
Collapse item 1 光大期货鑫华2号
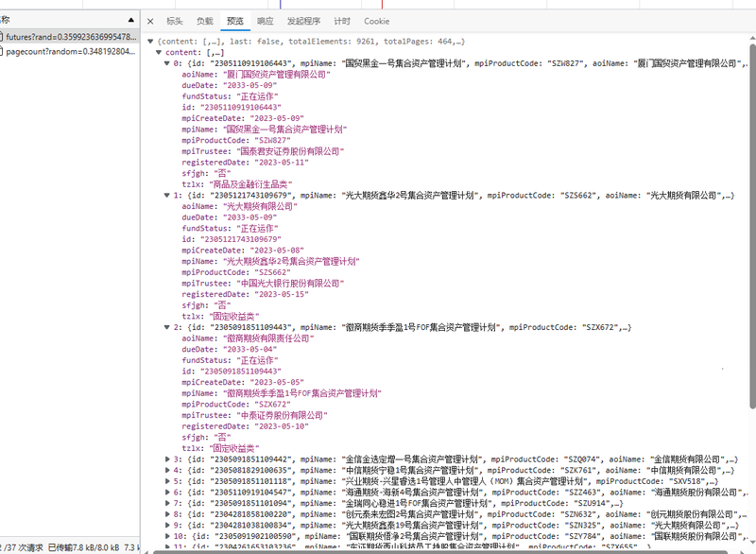167,196
